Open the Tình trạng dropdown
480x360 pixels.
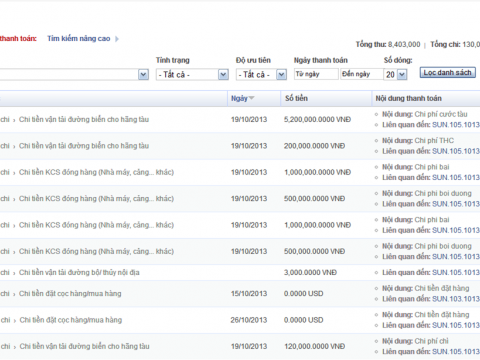[x=192, y=74]
